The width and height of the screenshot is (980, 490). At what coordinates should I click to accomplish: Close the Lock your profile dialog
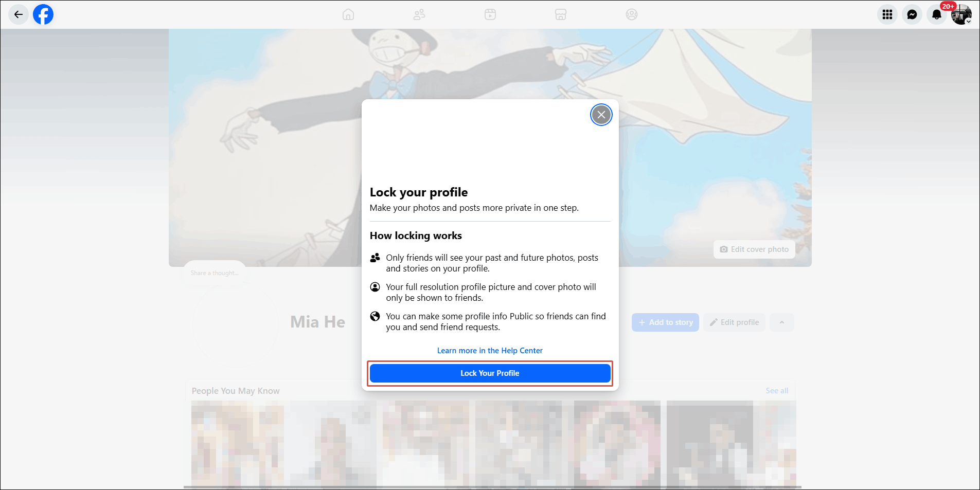601,115
